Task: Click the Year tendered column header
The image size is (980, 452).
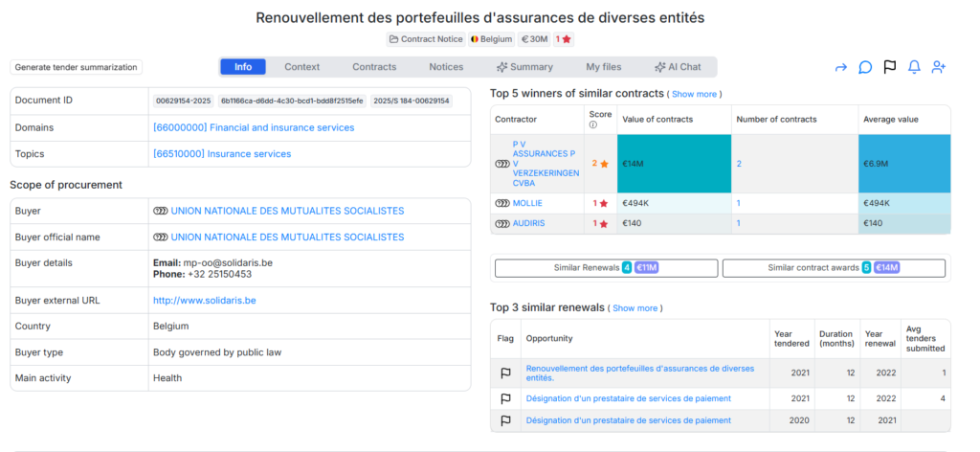Action: [791, 338]
